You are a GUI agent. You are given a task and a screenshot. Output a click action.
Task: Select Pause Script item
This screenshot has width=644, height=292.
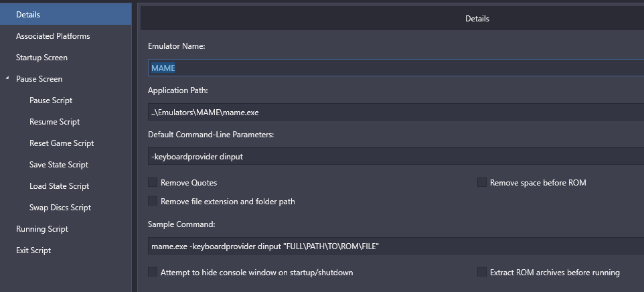coord(51,100)
